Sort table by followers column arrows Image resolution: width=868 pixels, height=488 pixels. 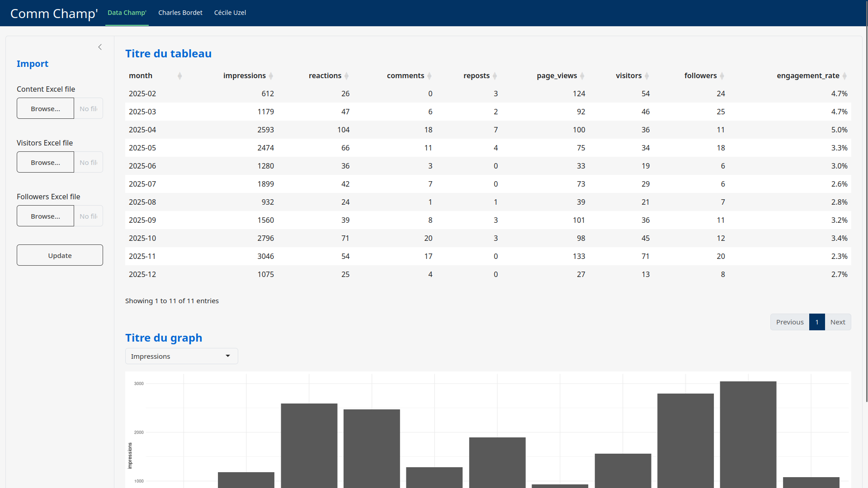click(x=722, y=76)
